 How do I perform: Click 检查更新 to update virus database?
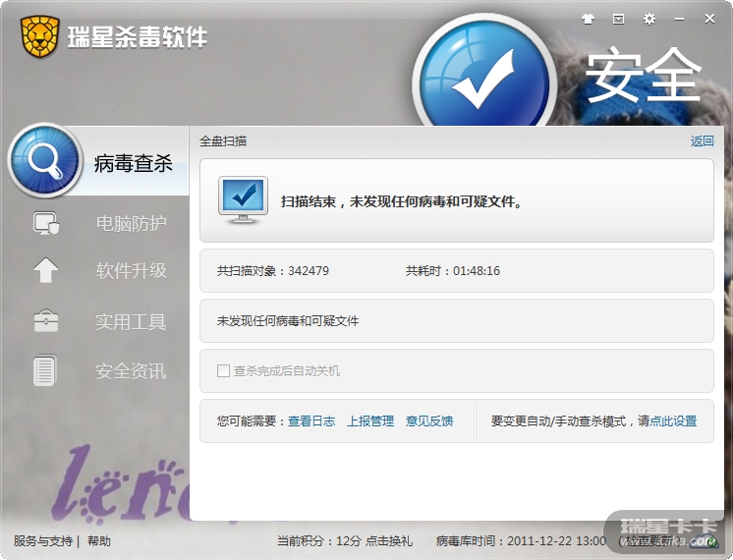tap(649, 541)
